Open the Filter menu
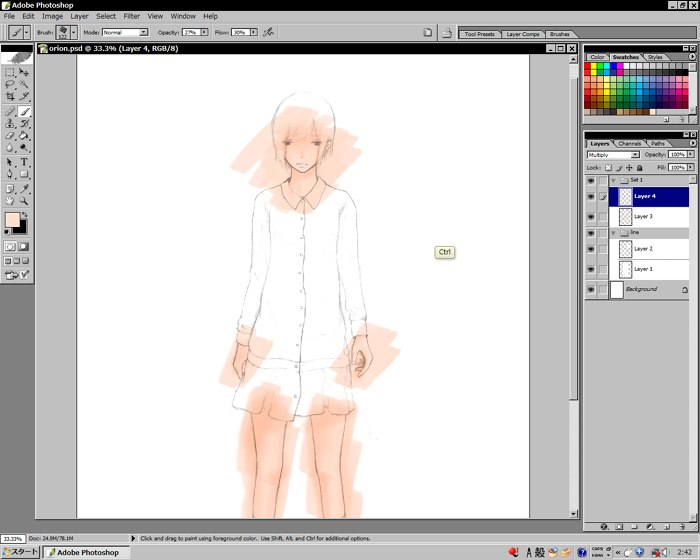 pos(131,16)
